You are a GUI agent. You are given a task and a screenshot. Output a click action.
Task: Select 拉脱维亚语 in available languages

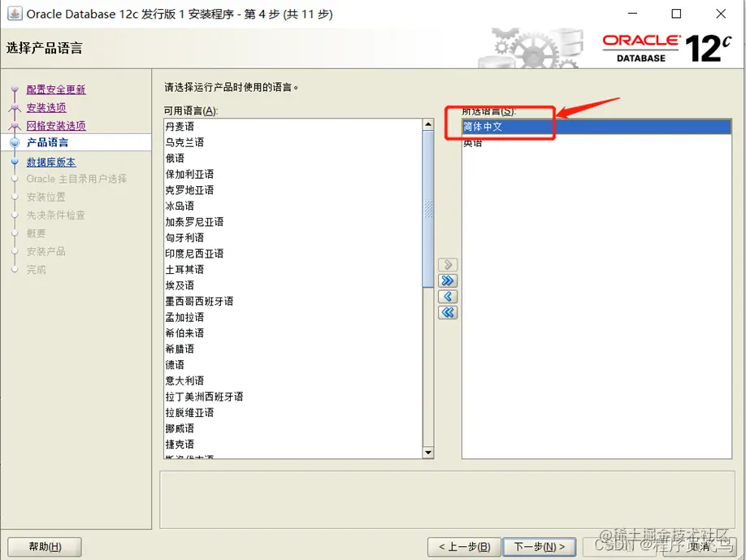(x=293, y=413)
